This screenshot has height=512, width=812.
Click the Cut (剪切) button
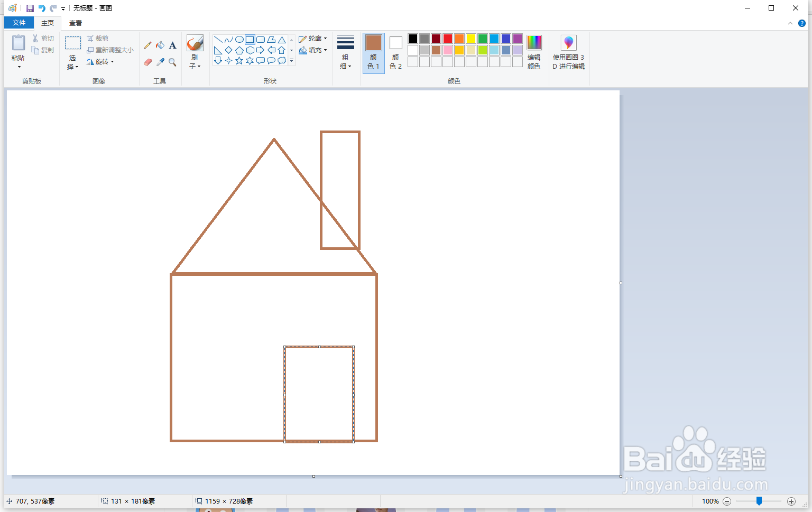[x=43, y=39]
